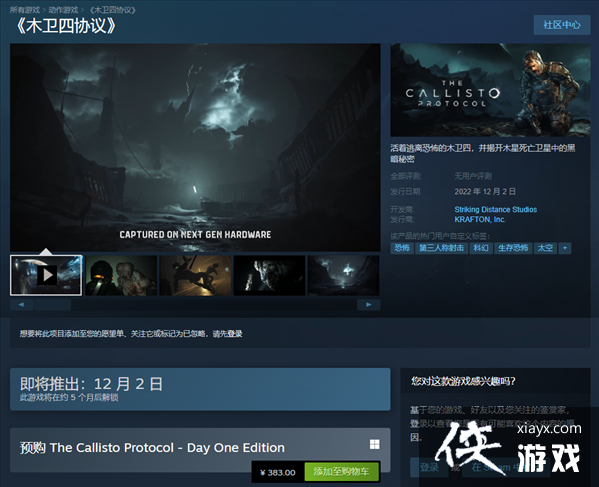This screenshot has width=599, height=487.
Task: Click the right arrow of the thumbnail strip
Action: (369, 304)
